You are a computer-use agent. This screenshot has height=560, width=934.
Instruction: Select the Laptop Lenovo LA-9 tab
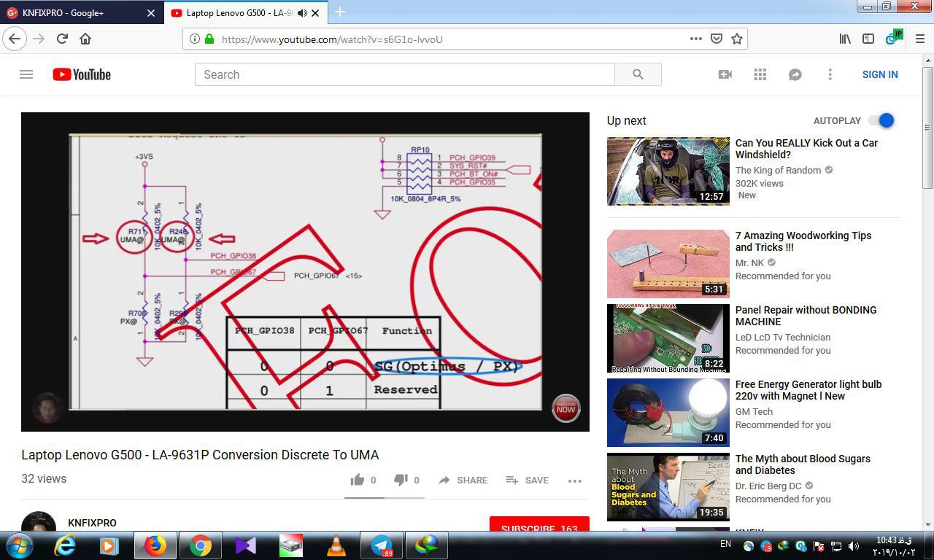point(246,13)
